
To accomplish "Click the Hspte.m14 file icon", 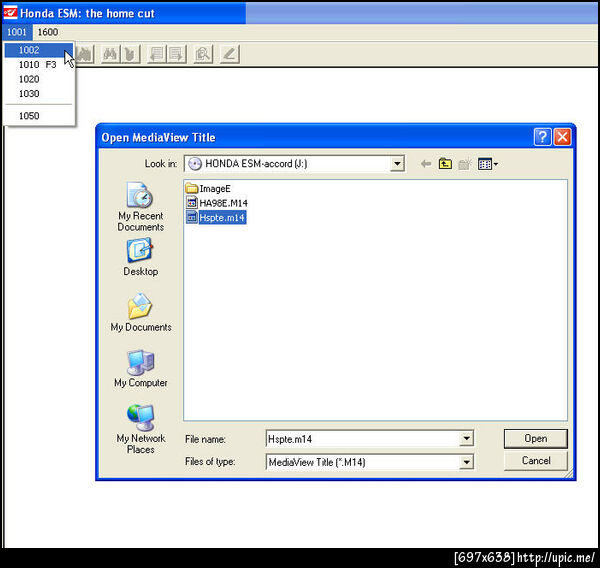I will (x=191, y=217).
